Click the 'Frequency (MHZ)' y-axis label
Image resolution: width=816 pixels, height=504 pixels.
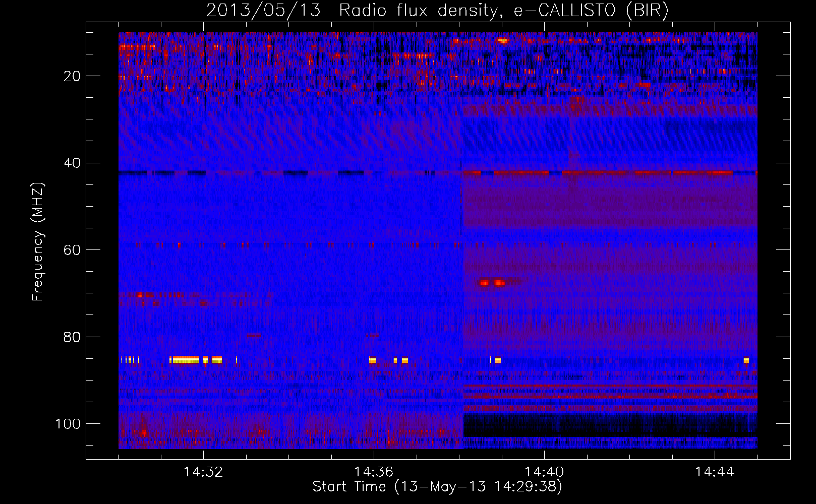[38, 242]
